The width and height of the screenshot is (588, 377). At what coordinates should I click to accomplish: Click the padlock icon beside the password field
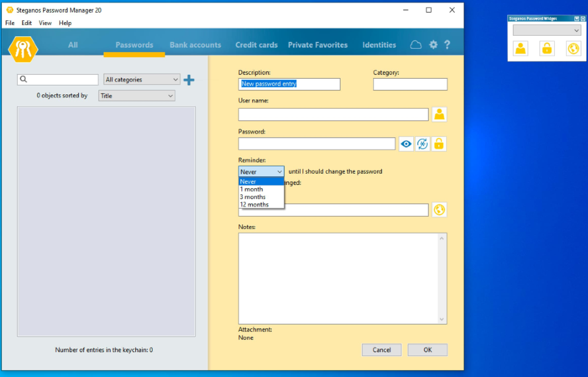(439, 144)
